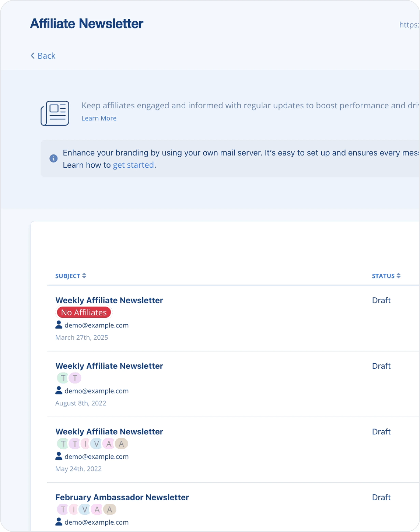Image resolution: width=420 pixels, height=532 pixels.
Task: Follow the get started link
Action: coord(133,165)
